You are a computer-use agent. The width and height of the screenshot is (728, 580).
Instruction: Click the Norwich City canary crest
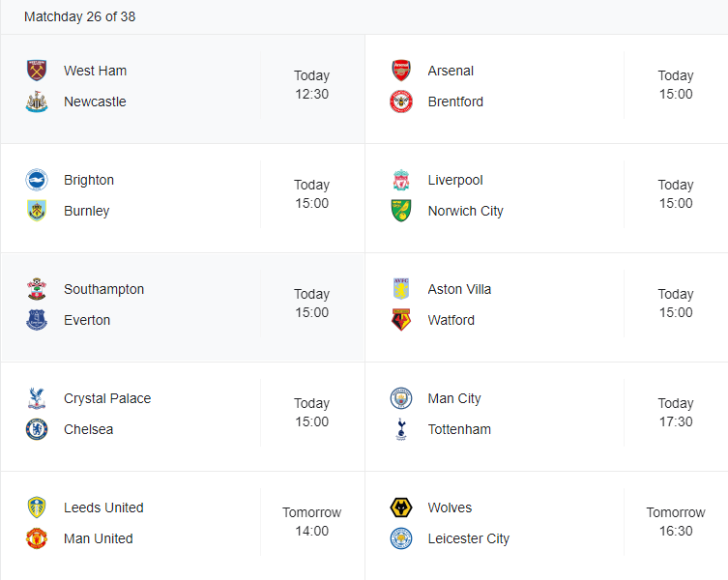(x=400, y=211)
